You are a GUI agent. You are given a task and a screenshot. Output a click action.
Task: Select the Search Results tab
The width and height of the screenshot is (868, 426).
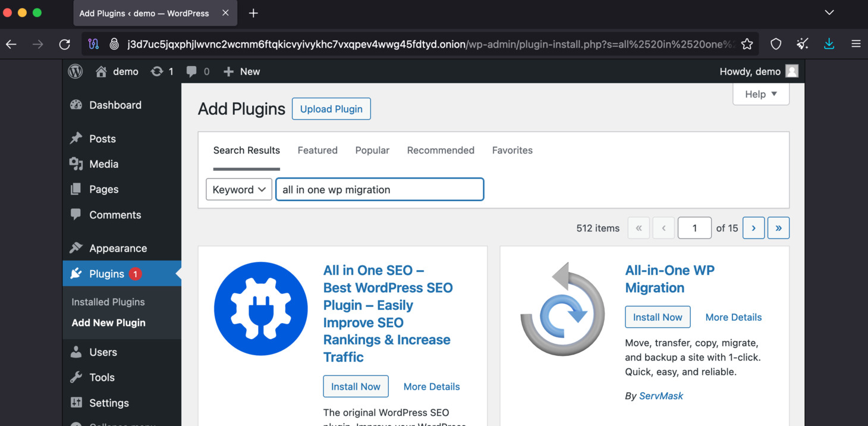[247, 151]
